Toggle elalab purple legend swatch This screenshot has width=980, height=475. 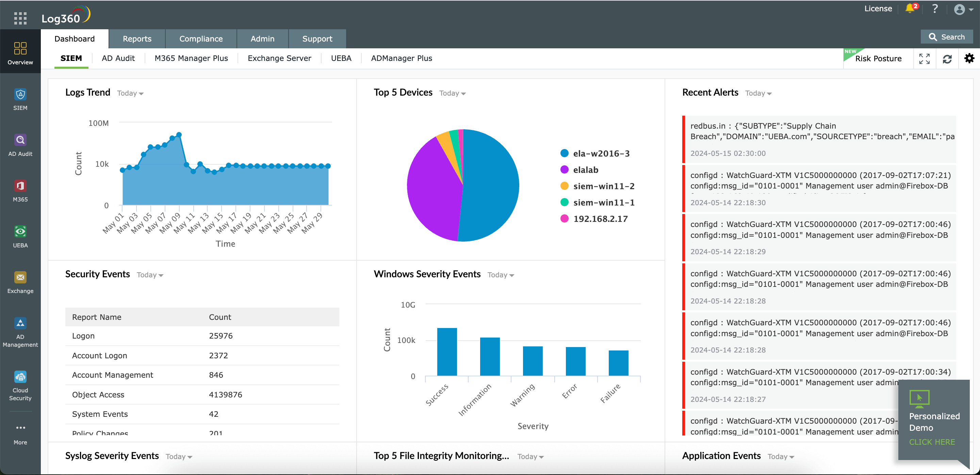point(564,169)
